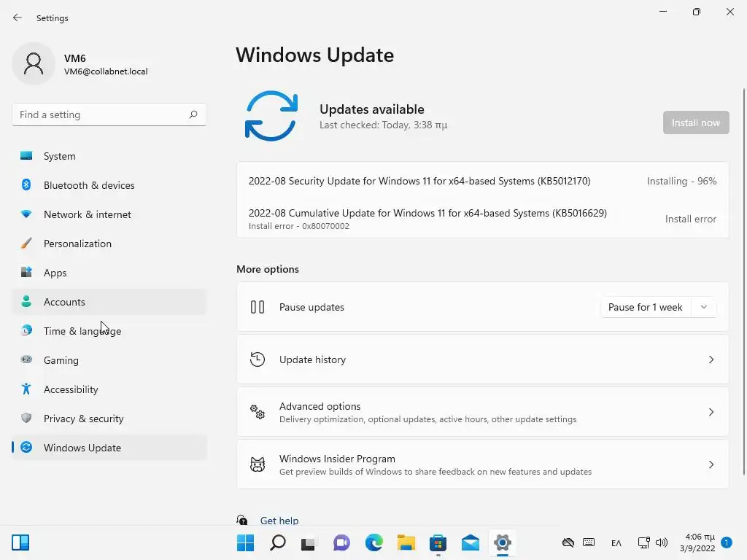Go to Bluetooth & devices settings

tap(109, 184)
